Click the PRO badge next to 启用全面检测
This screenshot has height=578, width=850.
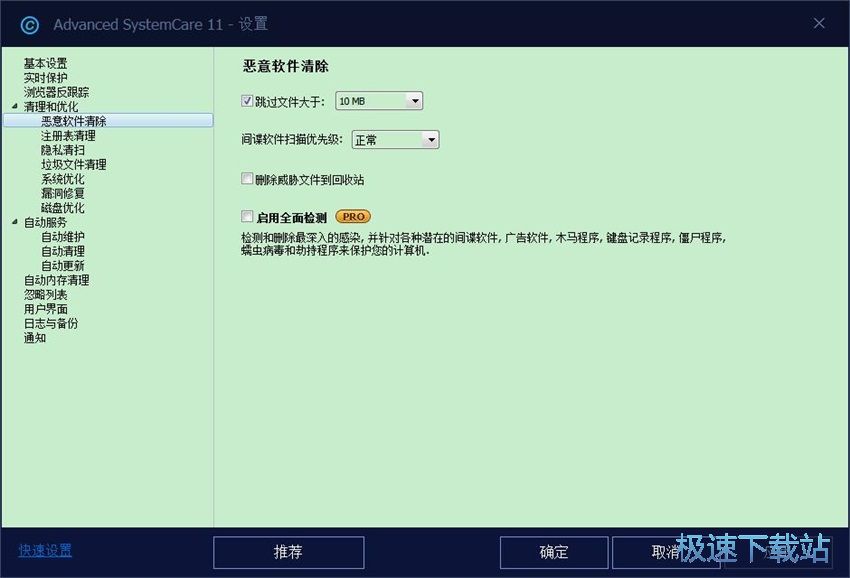353,216
